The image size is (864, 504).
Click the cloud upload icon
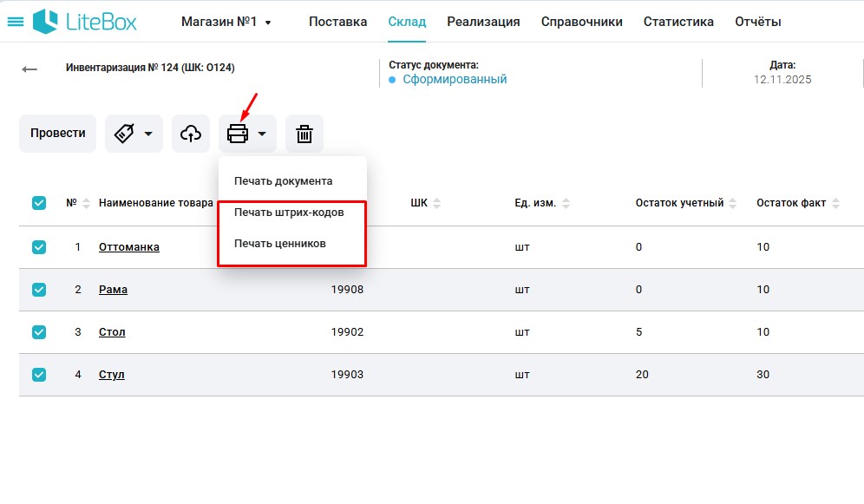coord(191,134)
